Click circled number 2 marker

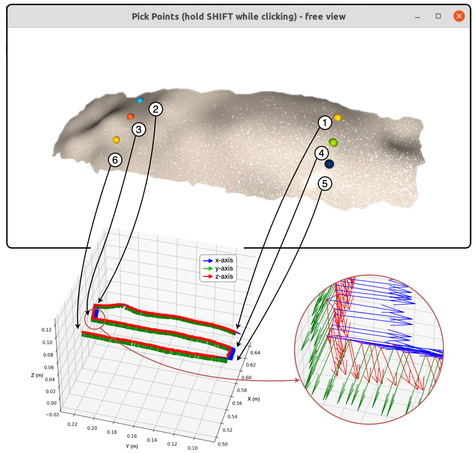point(156,109)
